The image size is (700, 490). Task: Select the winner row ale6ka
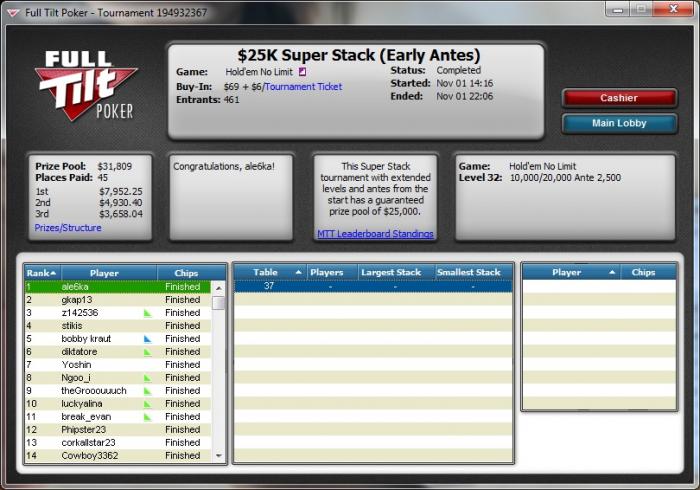click(118, 287)
